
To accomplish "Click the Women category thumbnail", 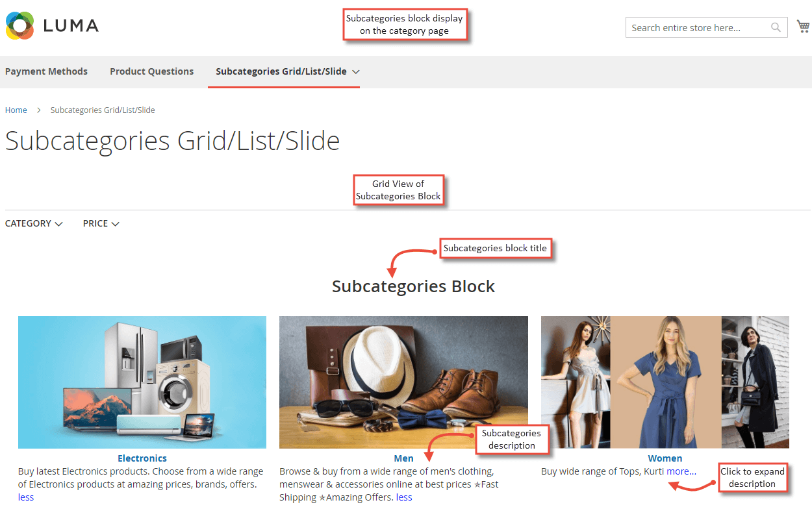I will point(665,382).
